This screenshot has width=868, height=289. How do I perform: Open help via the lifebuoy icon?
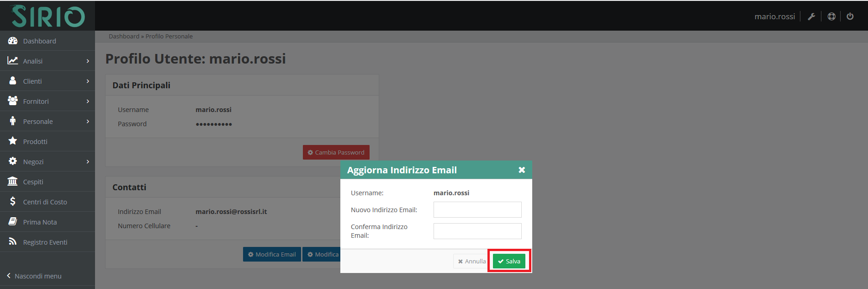coord(831,16)
